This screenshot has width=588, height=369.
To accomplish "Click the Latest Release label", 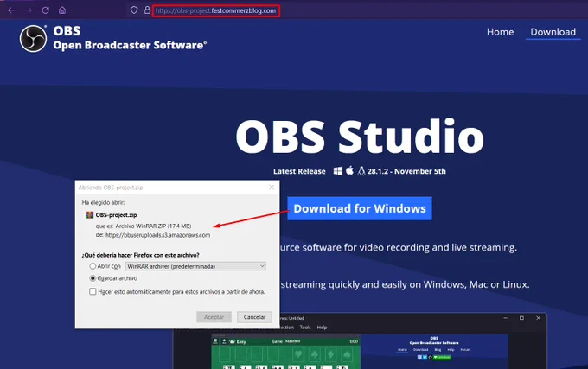I will tap(299, 171).
